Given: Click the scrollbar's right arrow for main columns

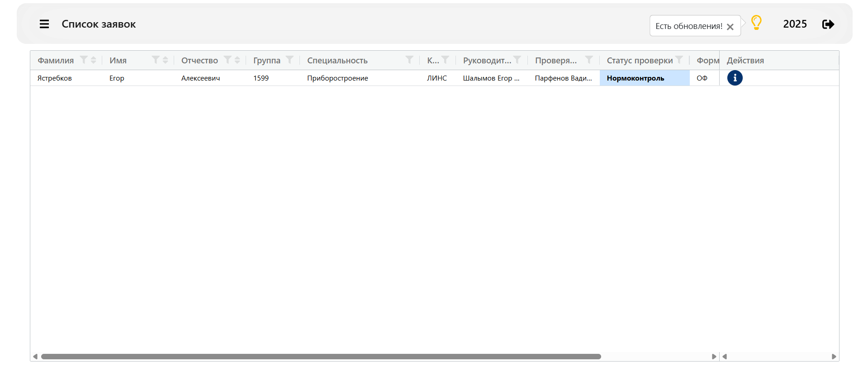Looking at the screenshot, I should click(714, 357).
